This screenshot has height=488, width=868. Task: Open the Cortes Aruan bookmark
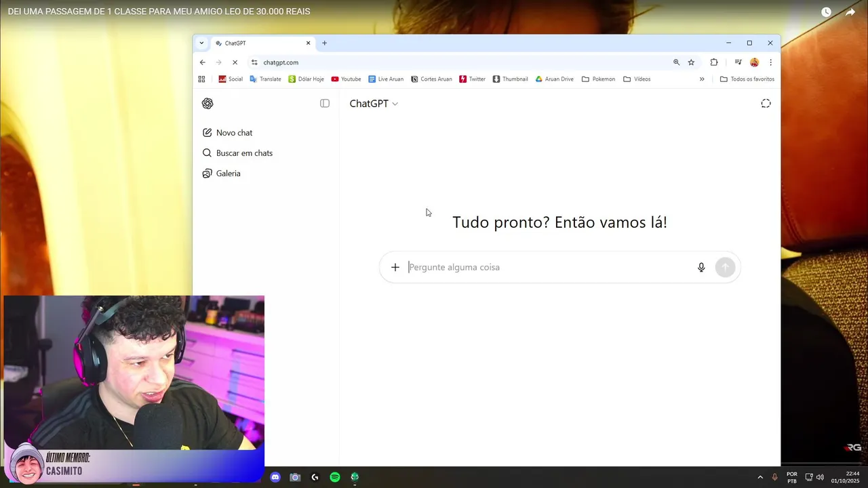(x=431, y=79)
